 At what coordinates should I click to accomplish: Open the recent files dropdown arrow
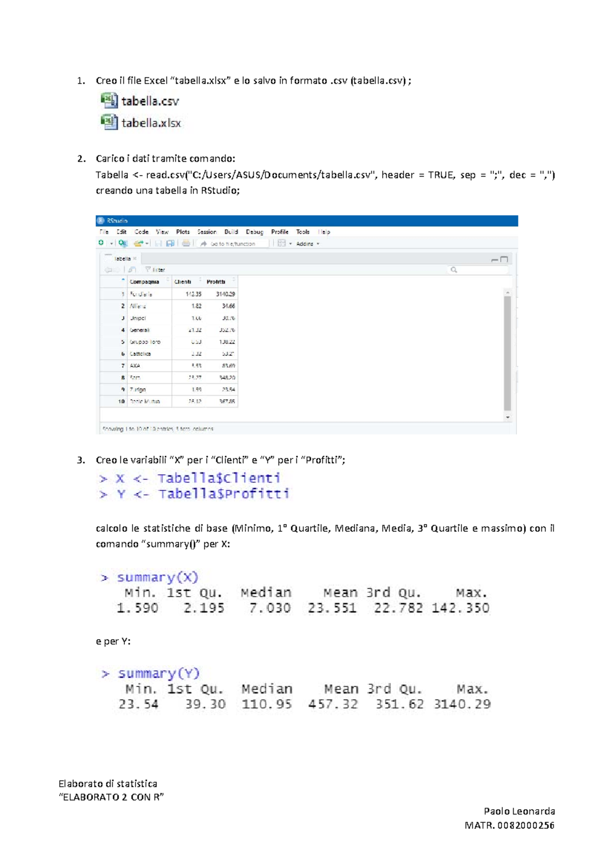pyautogui.click(x=147, y=244)
